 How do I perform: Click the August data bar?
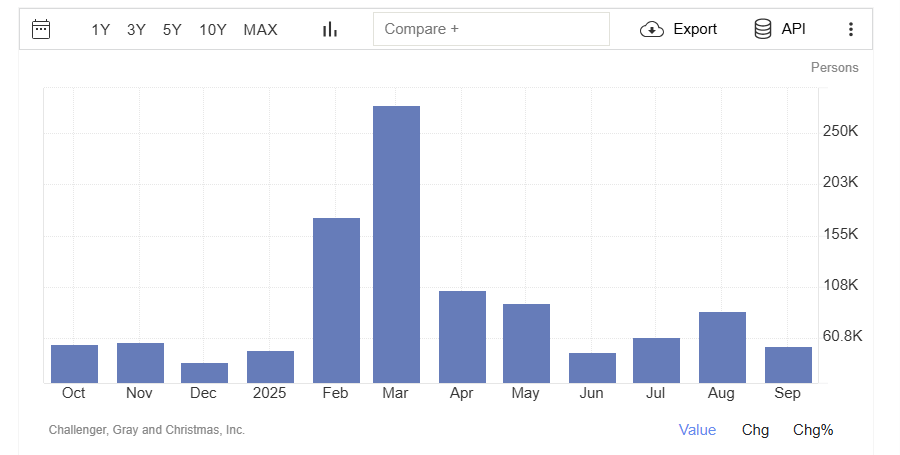(x=722, y=347)
